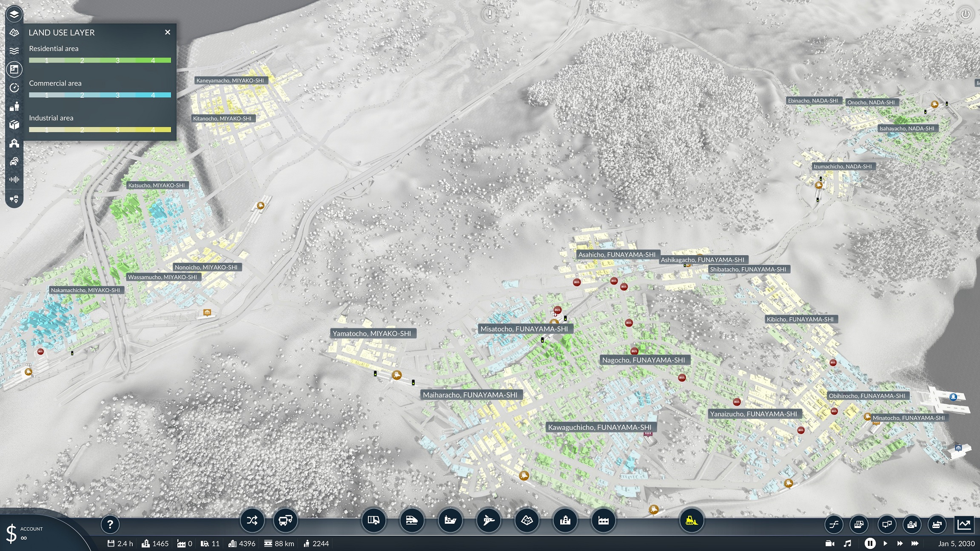This screenshot has height=551, width=980.
Task: Open the airplane construction menu
Action: (x=488, y=520)
